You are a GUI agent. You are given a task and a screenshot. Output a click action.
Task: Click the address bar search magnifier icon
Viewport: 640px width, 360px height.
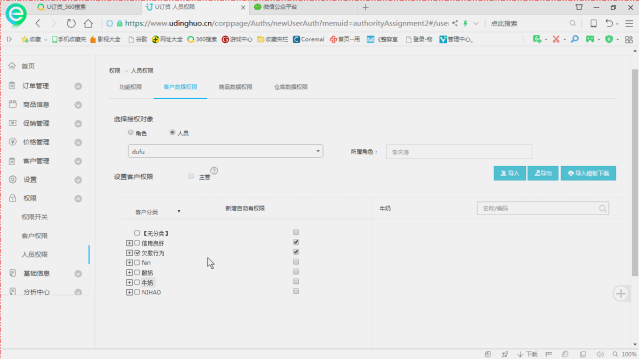573,23
